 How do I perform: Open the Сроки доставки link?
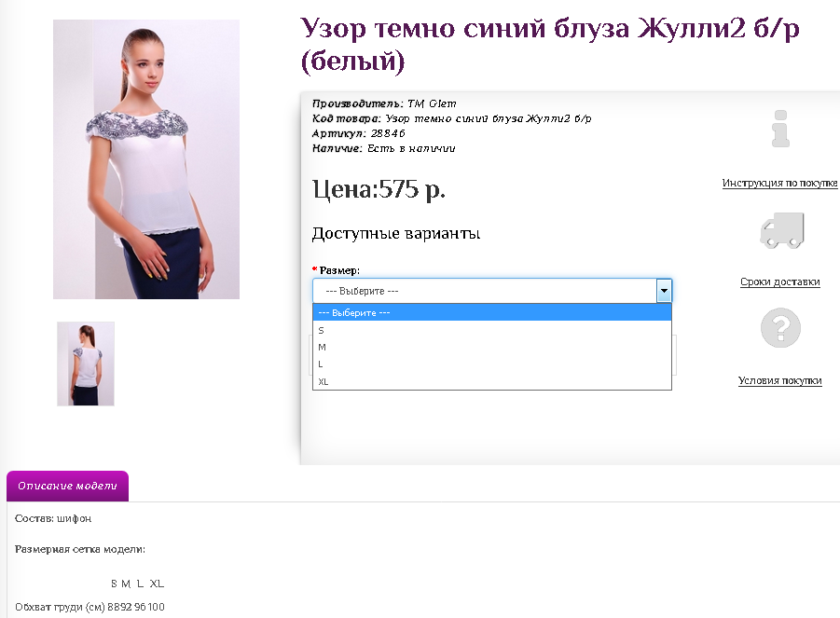coord(780,282)
